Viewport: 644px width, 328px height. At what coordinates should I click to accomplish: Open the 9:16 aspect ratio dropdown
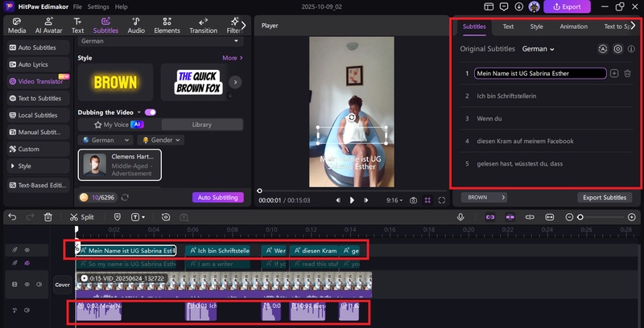[394, 200]
